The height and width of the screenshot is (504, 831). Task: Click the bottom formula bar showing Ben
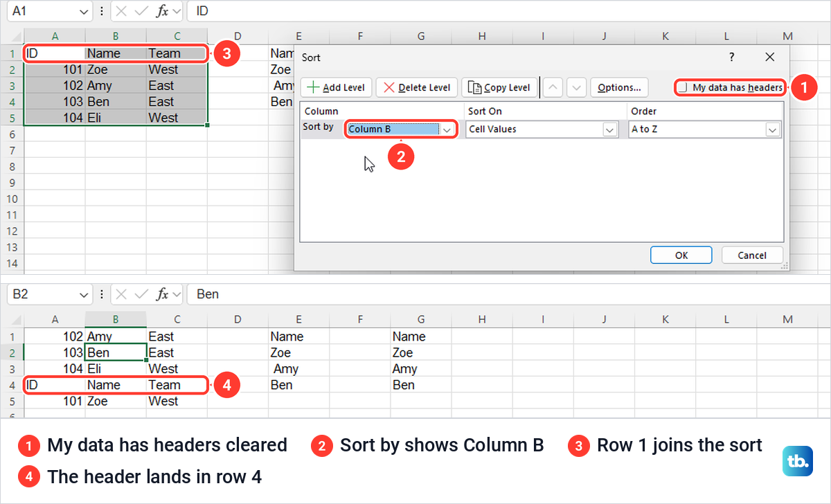click(x=508, y=294)
